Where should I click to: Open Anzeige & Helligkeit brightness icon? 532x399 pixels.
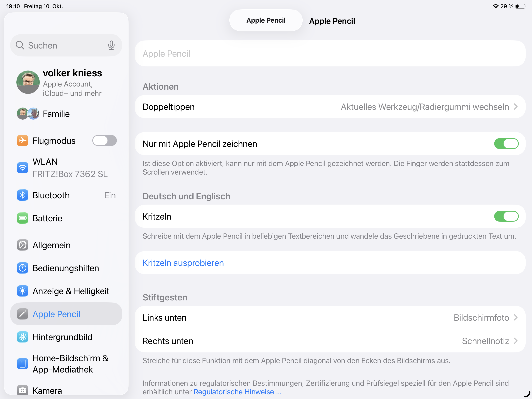pos(23,291)
